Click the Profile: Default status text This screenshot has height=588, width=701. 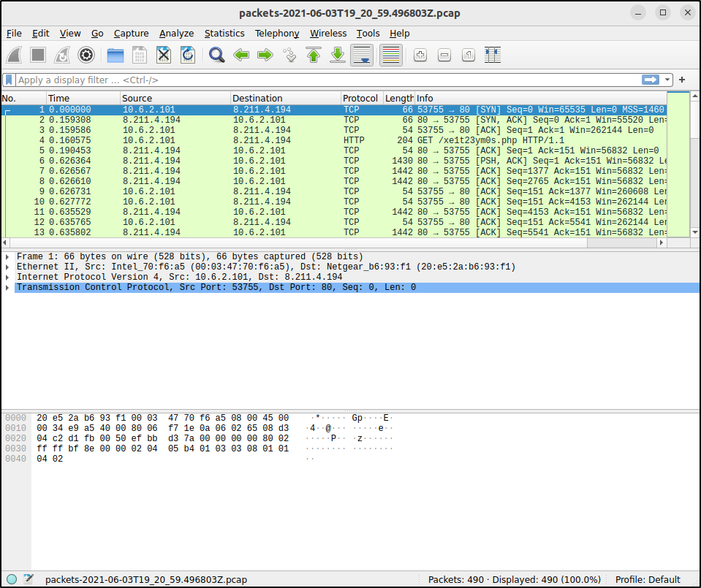(x=648, y=579)
